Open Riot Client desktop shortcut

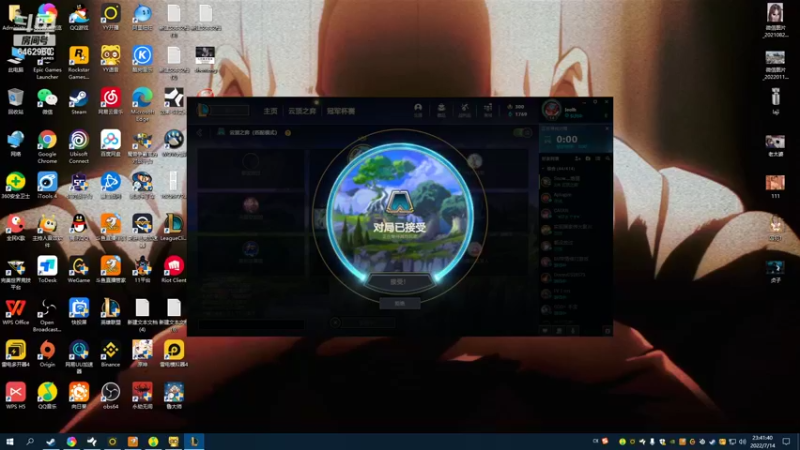point(173,270)
